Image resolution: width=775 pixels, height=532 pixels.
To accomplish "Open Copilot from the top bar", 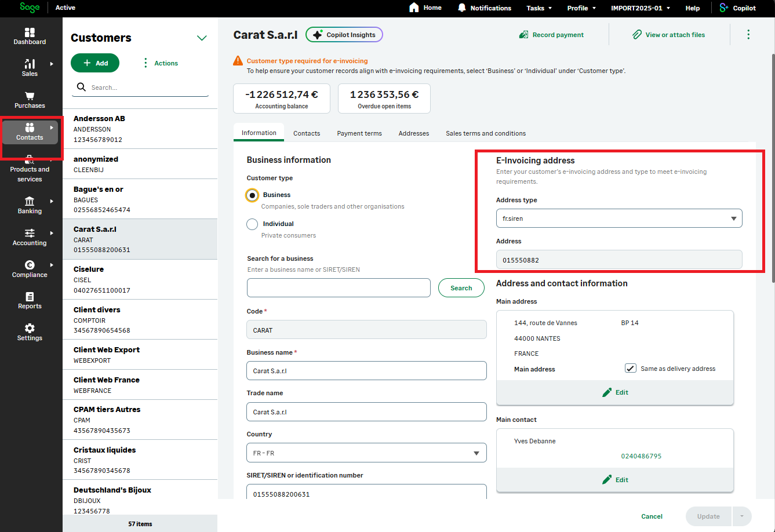I will coord(737,8).
